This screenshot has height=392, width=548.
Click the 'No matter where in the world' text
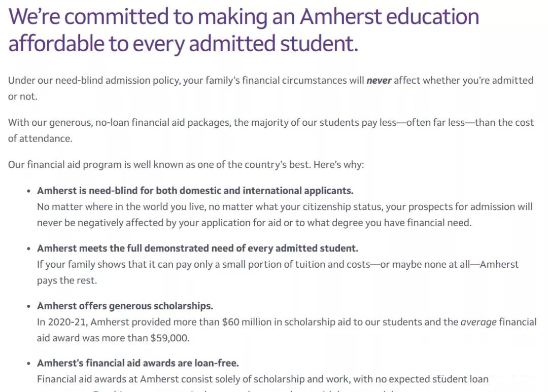coord(285,215)
